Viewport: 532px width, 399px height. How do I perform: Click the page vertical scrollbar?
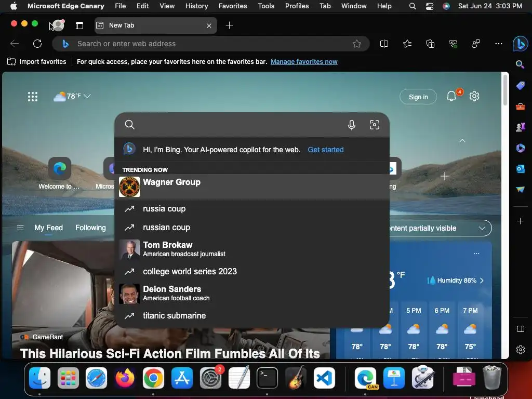point(505,91)
